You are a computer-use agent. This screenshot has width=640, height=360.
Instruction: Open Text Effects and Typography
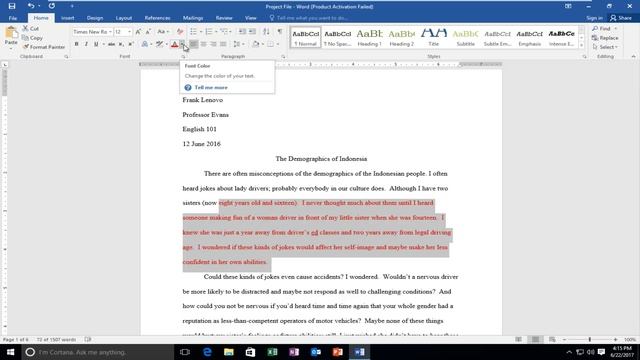pyautogui.click(x=144, y=44)
